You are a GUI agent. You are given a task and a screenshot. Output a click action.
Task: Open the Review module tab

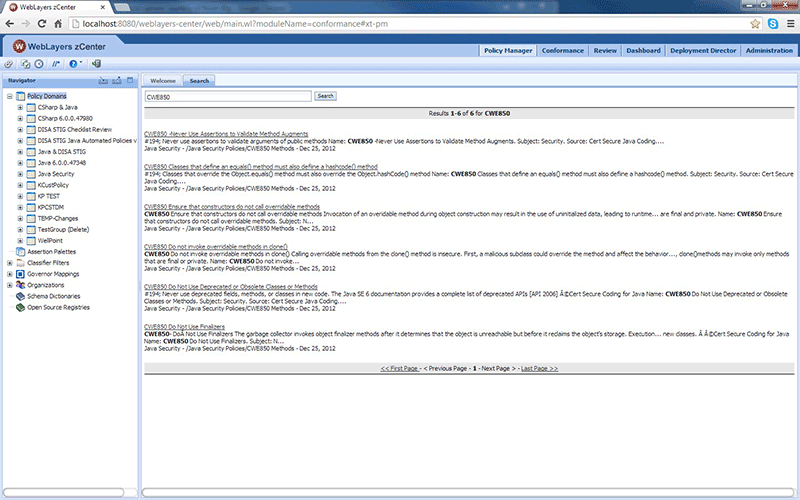point(605,51)
